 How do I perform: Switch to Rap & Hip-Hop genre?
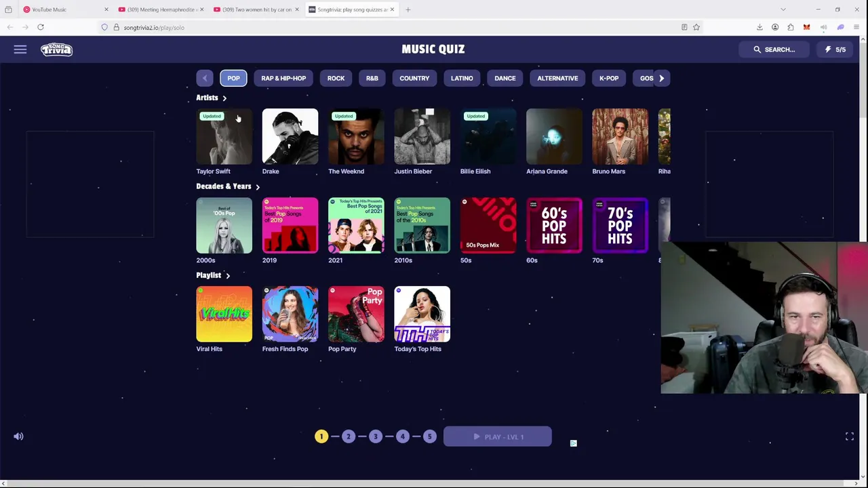coord(283,78)
